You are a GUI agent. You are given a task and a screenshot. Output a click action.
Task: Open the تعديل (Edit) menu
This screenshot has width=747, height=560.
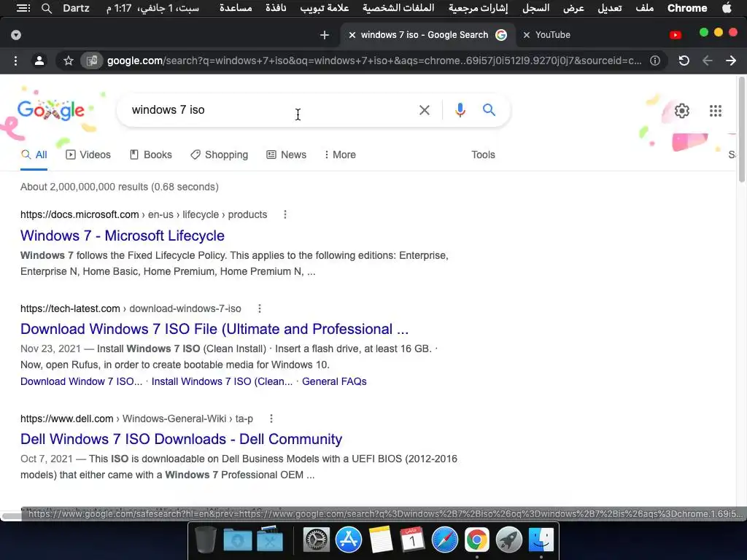(610, 8)
